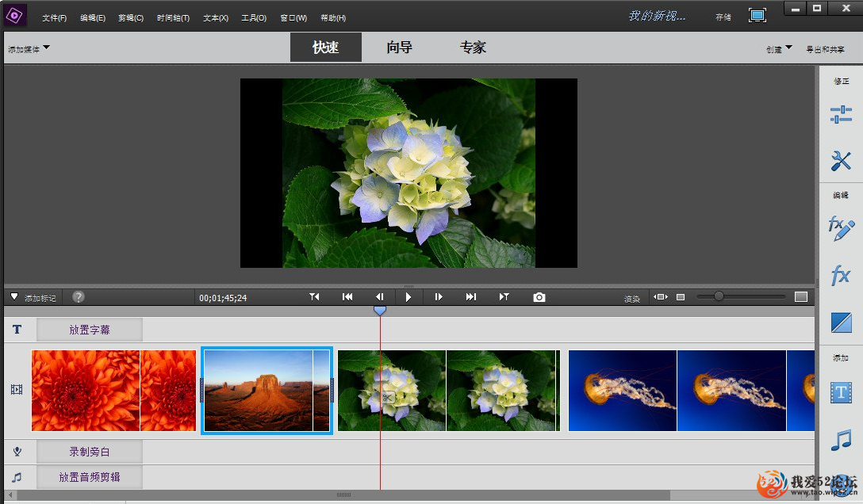Select the jellyfish clip in timeline

pyautogui.click(x=692, y=390)
